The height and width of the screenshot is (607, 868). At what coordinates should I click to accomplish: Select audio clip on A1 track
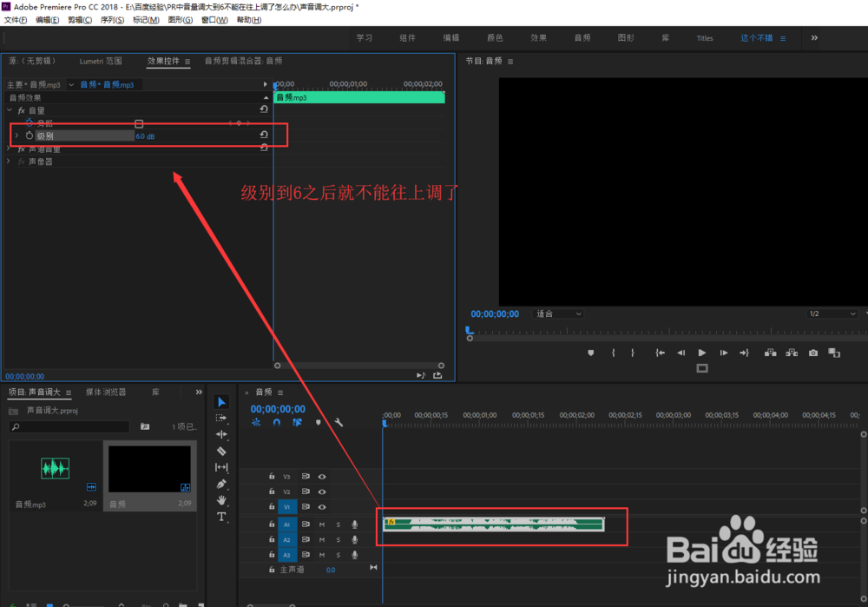(493, 524)
